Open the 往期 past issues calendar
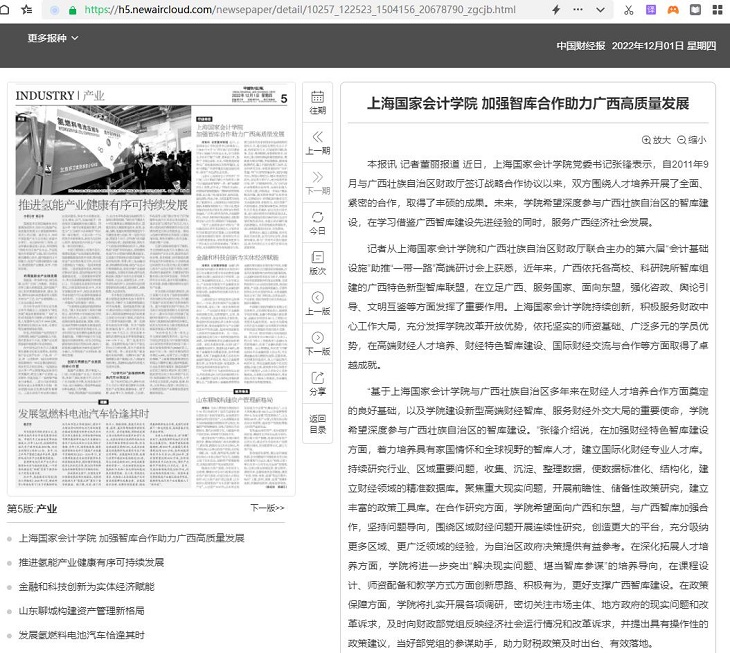This screenshot has height=653, width=730. coord(317,102)
